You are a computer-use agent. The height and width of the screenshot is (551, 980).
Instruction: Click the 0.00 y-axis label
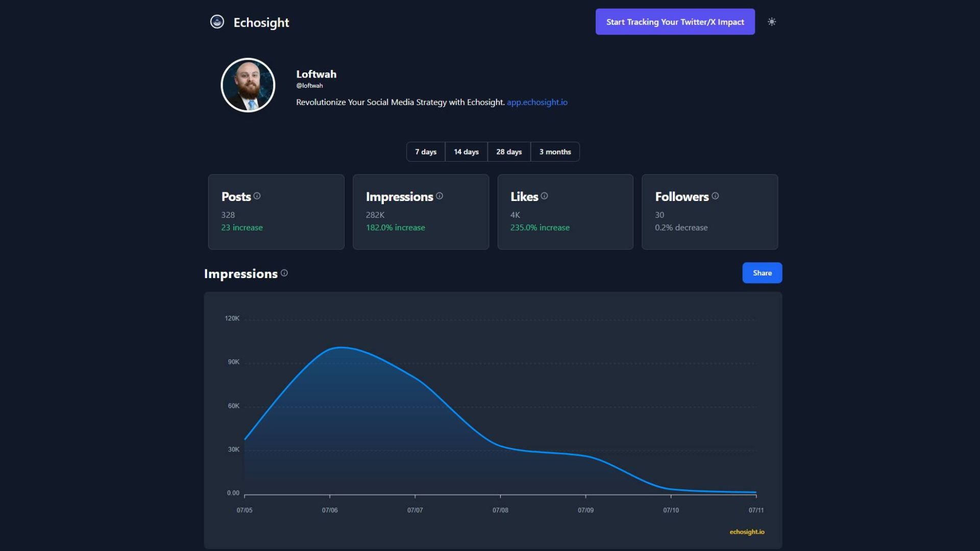(x=233, y=493)
